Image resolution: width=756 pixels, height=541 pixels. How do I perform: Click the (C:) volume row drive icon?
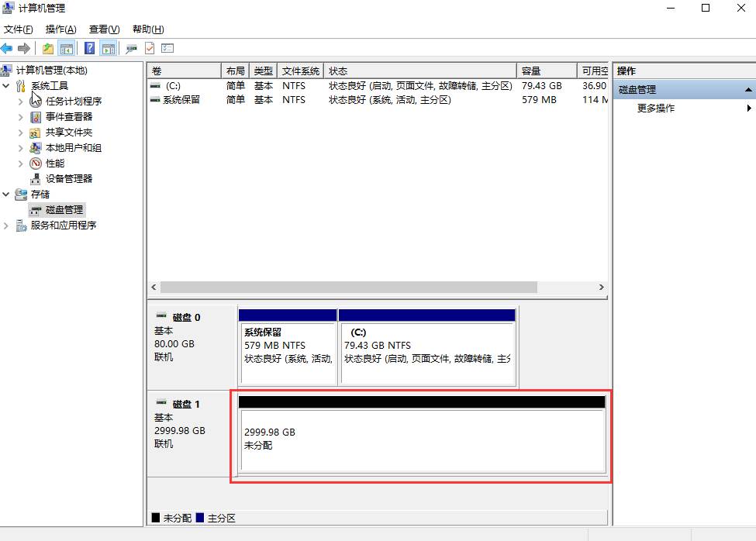tap(155, 86)
